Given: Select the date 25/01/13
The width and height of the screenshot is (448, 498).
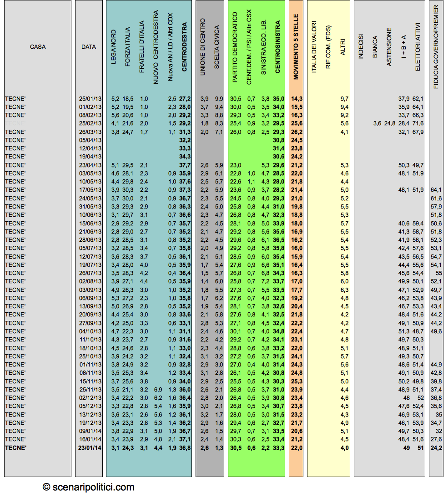Looking at the screenshot, I should tap(90, 99).
